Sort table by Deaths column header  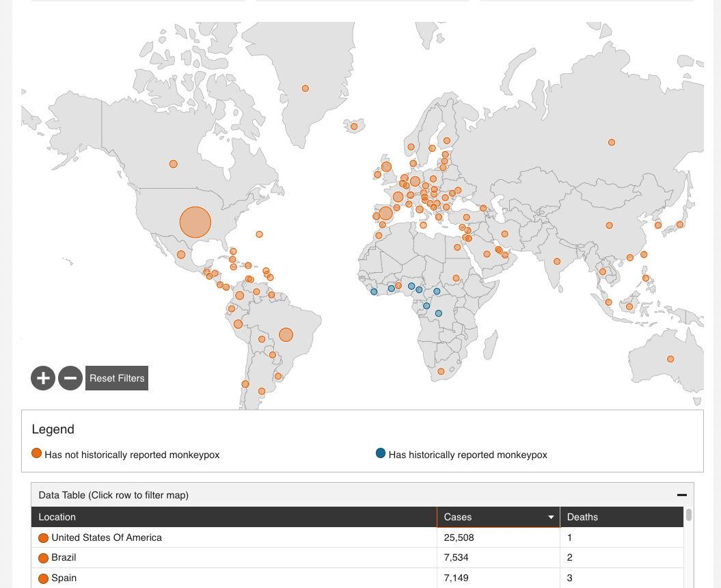(x=582, y=517)
